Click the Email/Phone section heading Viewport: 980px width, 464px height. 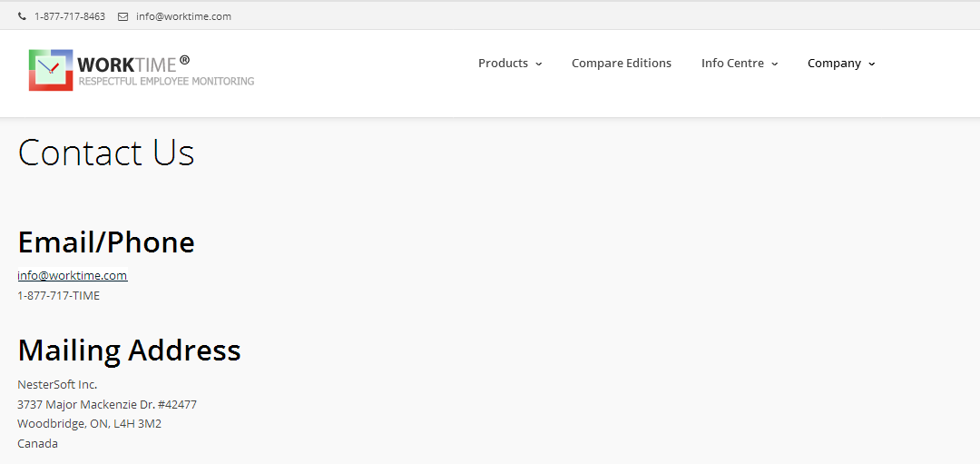(x=106, y=242)
